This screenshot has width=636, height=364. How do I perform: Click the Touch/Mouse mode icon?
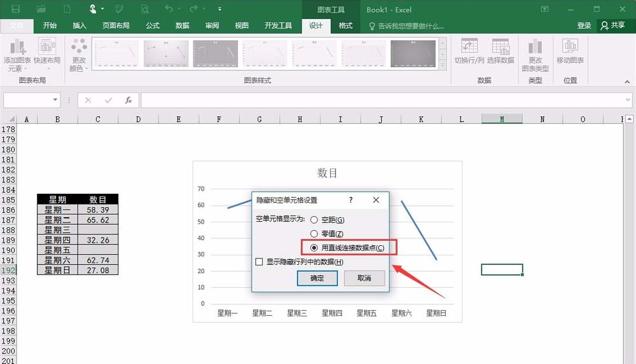(x=93, y=9)
